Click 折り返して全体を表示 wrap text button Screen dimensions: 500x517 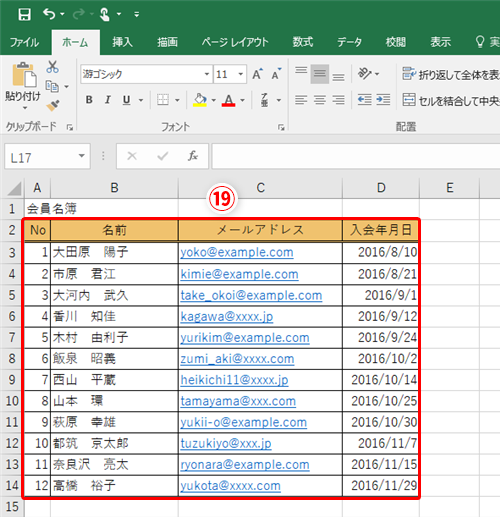tap(451, 74)
